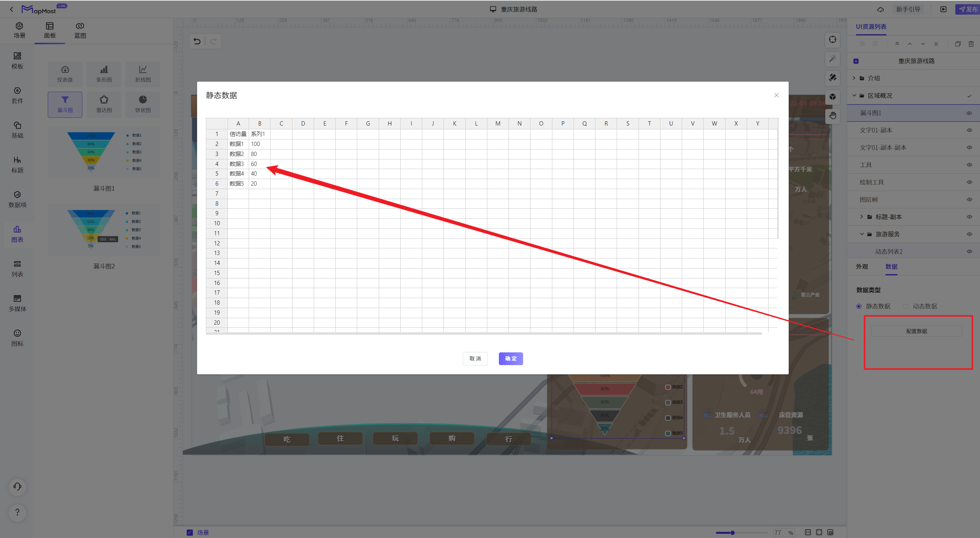Adjust the zoom slider in status bar
The width and height of the screenshot is (980, 538).
[733, 533]
